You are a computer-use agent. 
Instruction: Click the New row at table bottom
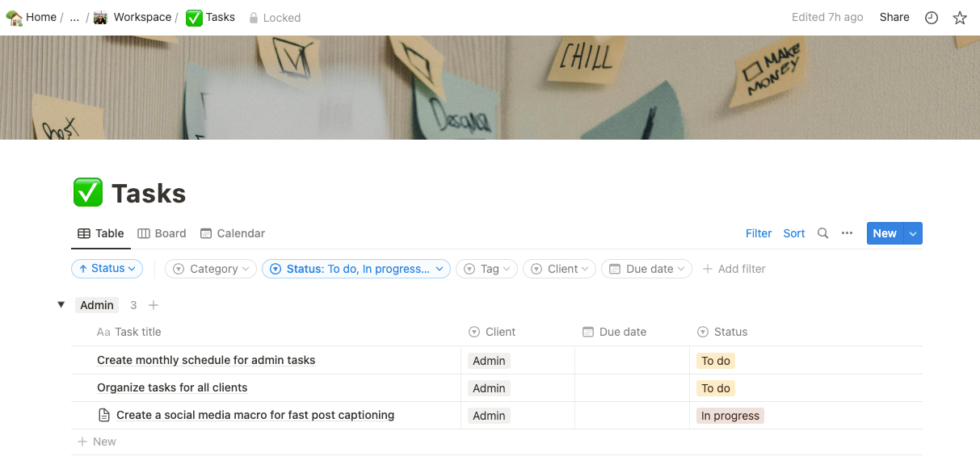click(x=97, y=442)
